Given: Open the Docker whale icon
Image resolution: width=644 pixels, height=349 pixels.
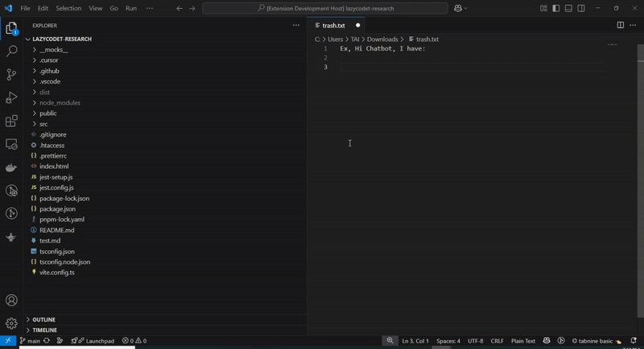Looking at the screenshot, I should pos(11,167).
